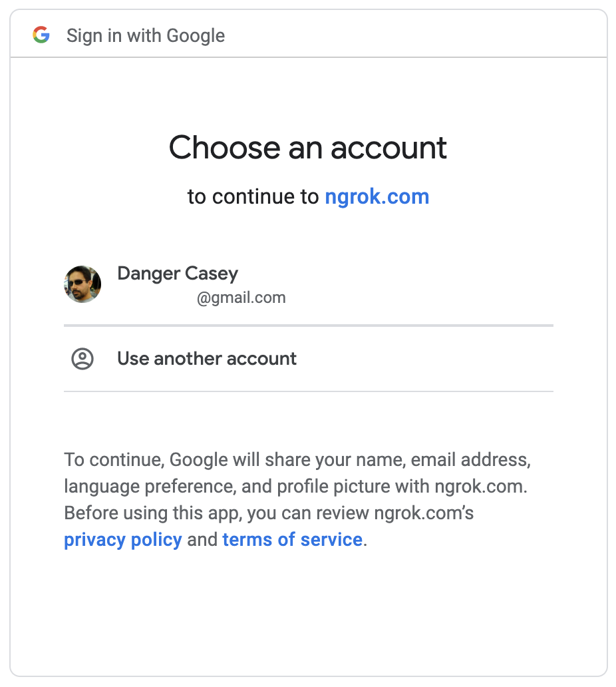Click the to continue to ngrok.com subtitle
616x687 pixels.
(308, 196)
